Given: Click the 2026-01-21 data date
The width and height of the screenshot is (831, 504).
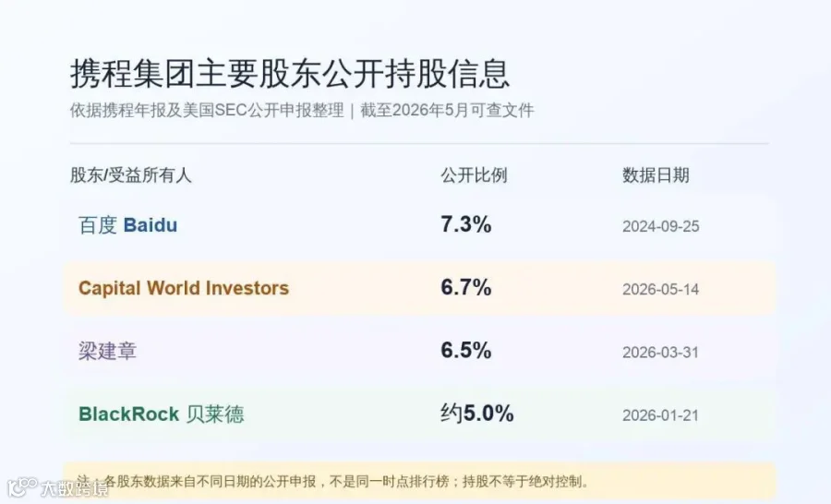Looking at the screenshot, I should (x=661, y=415).
